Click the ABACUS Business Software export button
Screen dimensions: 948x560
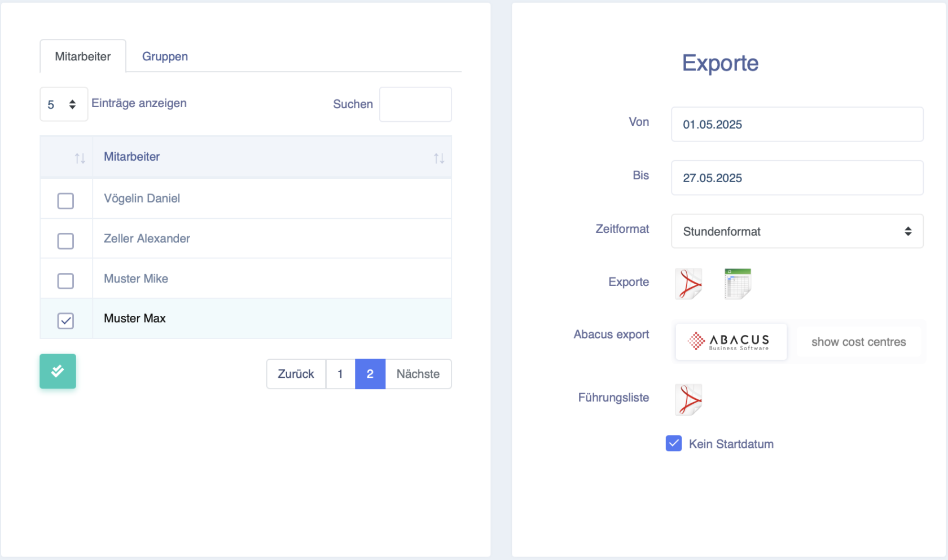pos(731,342)
